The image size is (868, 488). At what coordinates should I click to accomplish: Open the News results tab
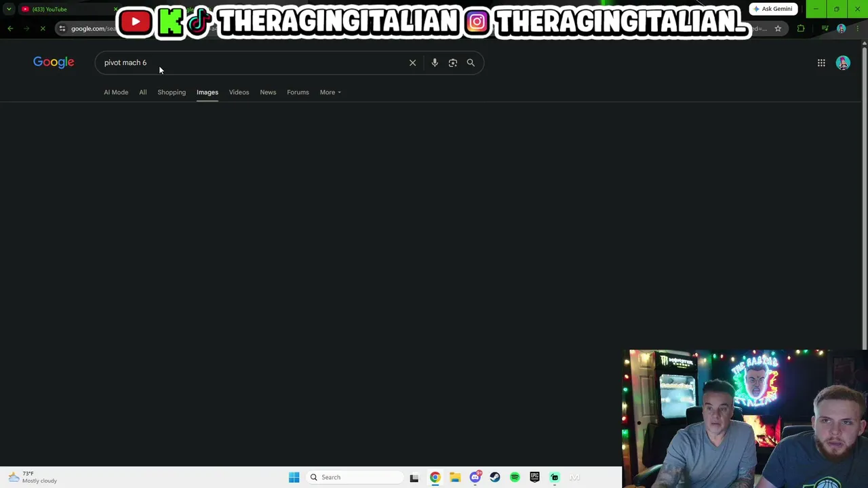pos(268,92)
